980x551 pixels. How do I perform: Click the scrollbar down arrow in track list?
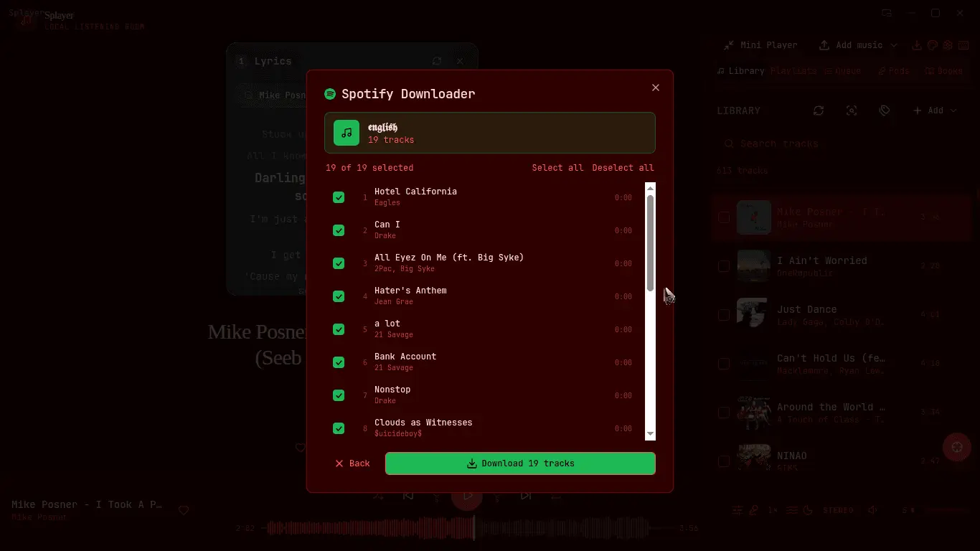[651, 434]
